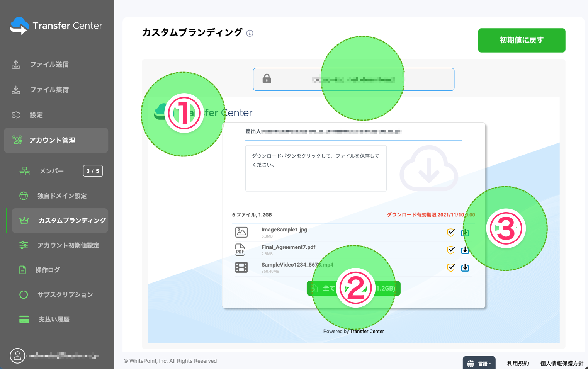Click the download message text box
This screenshot has width=588, height=369.
click(x=316, y=168)
